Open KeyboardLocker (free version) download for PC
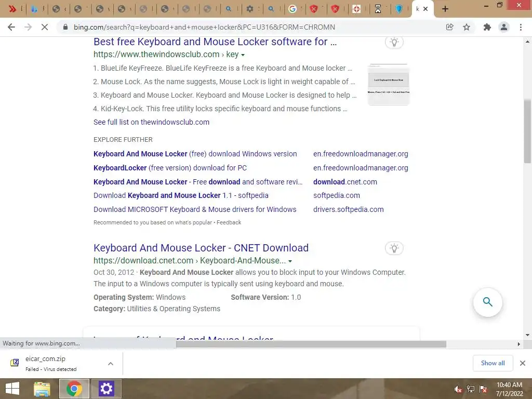 [x=170, y=168]
